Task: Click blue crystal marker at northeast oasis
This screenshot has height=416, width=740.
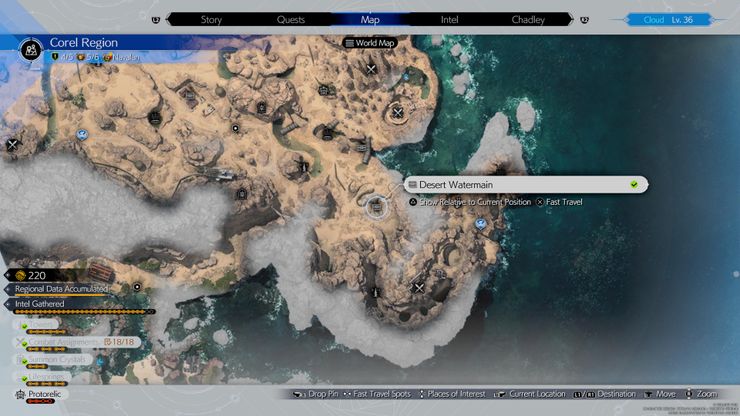Action: [406, 77]
